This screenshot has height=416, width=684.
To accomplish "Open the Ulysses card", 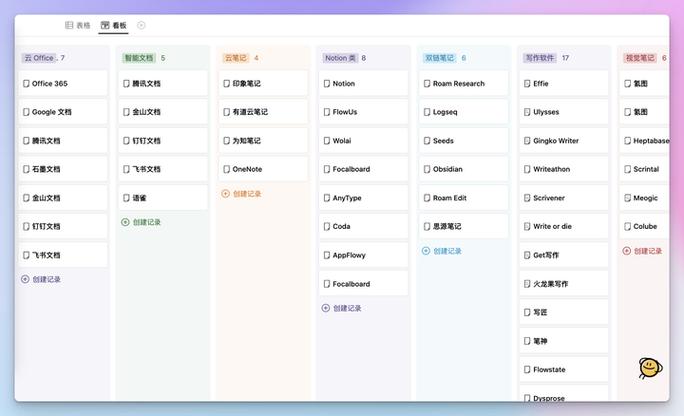I will pyautogui.click(x=564, y=112).
